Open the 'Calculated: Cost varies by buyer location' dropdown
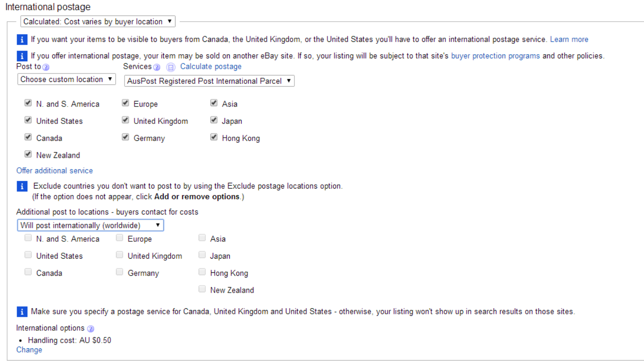This screenshot has height=361, width=644. click(x=98, y=22)
